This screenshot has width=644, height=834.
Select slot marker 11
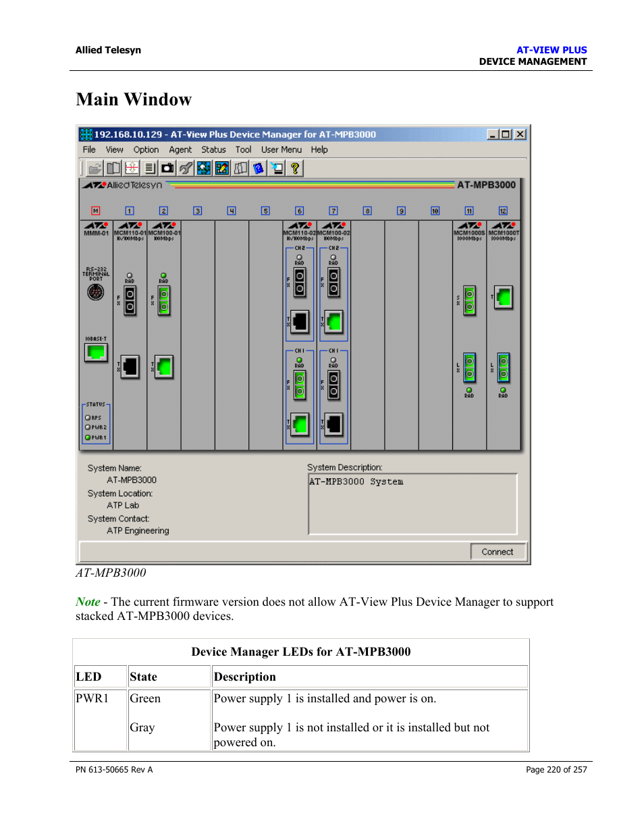(469, 211)
